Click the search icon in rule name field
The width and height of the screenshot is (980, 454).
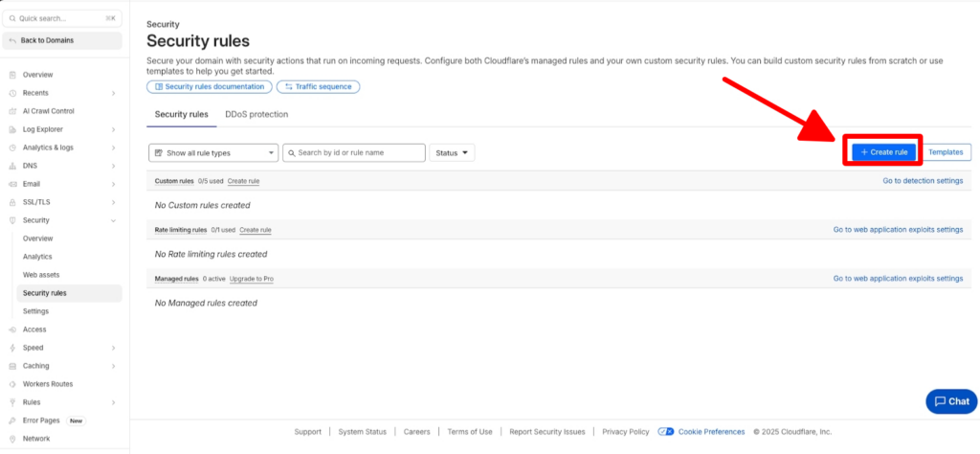[291, 152]
